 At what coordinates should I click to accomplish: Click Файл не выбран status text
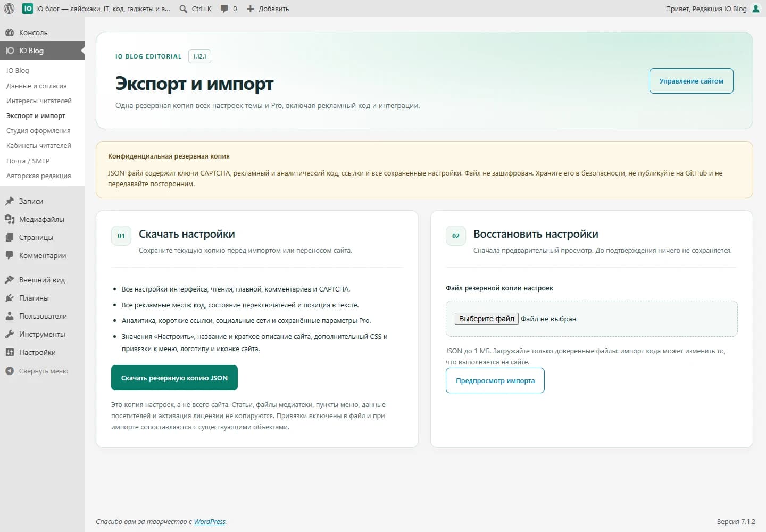548,319
